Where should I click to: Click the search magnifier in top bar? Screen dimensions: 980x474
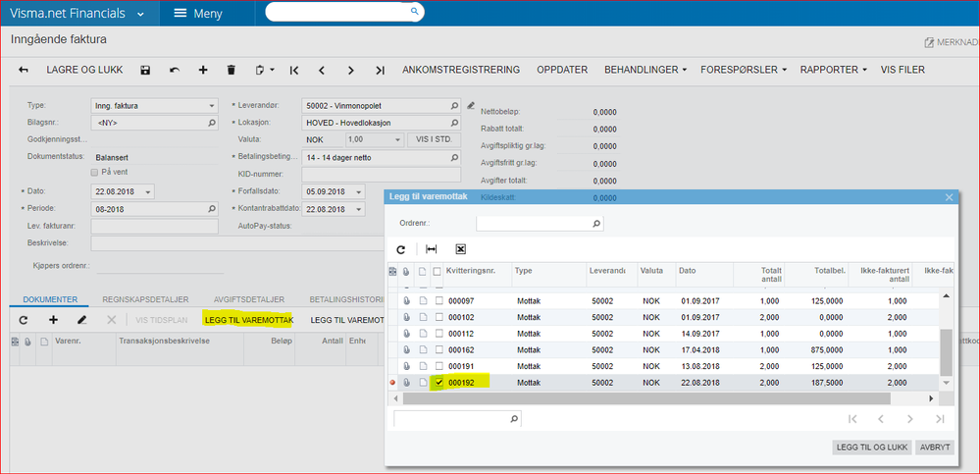tap(414, 12)
